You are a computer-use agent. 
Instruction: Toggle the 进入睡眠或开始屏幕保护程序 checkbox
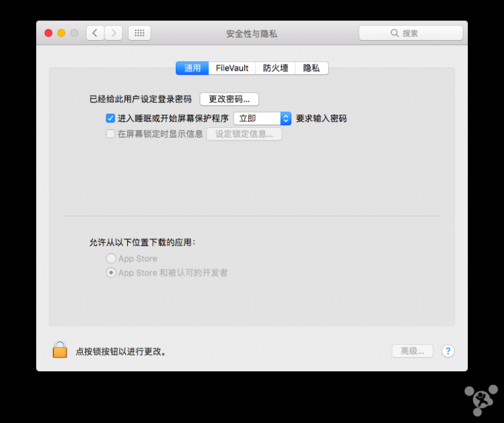(x=110, y=118)
